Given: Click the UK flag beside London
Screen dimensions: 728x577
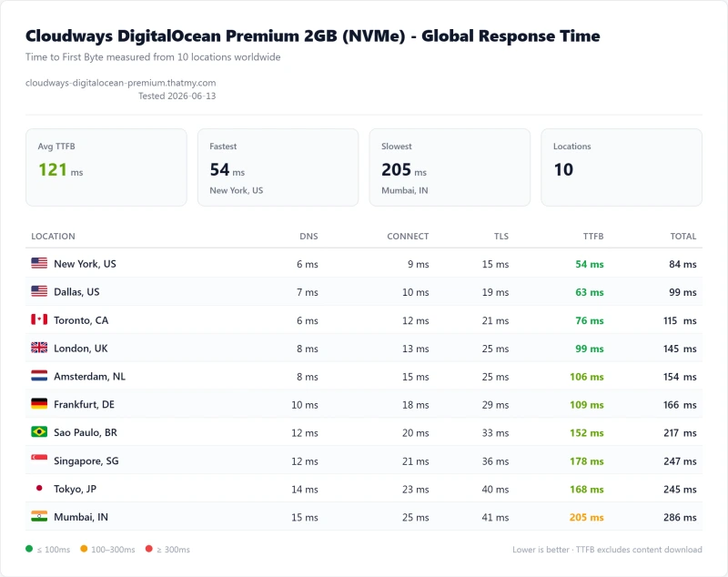Looking at the screenshot, I should click(x=39, y=348).
